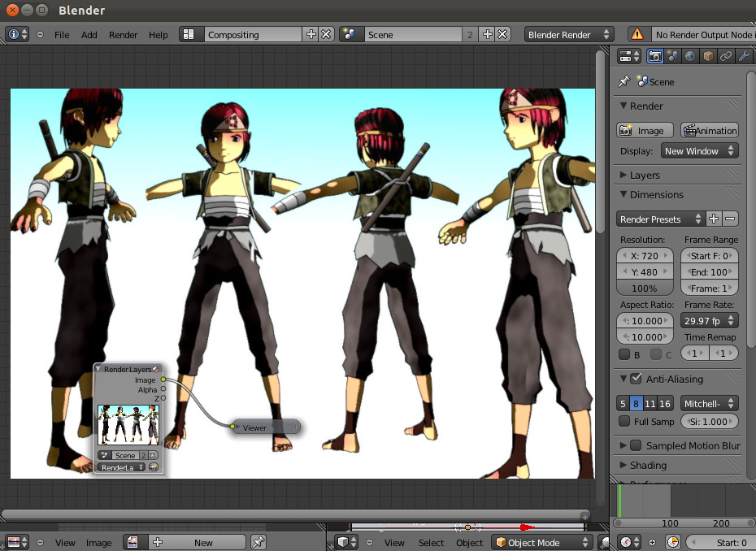Open the node editor type selector at bottom left
756x551 pixels.
[17, 542]
